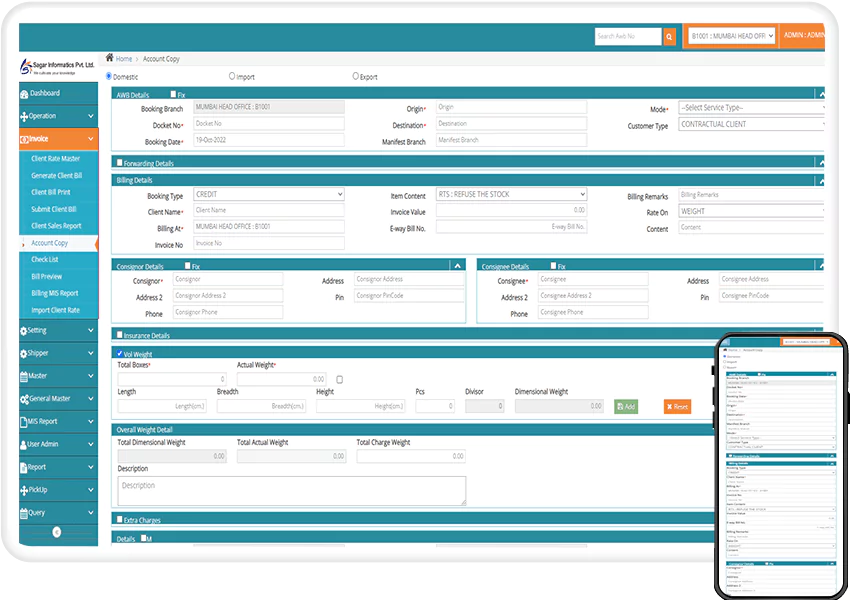Click the green Add button
This screenshot has width=850, height=600.
pyautogui.click(x=626, y=407)
